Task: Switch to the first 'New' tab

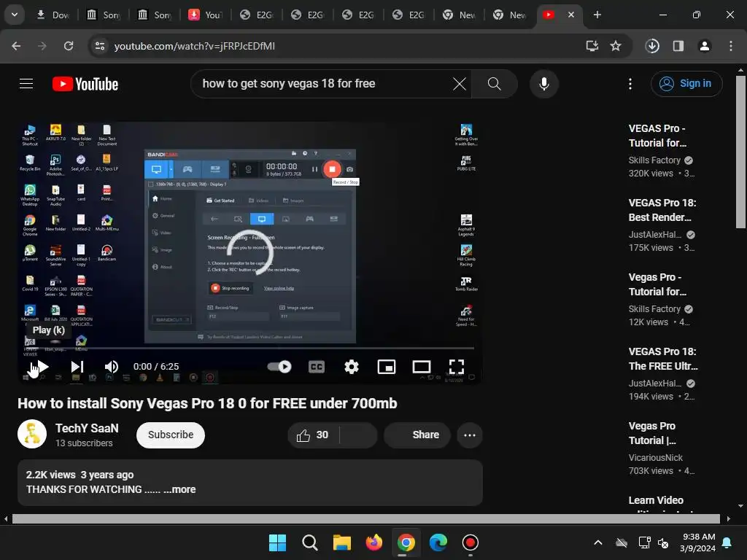Action: click(460, 15)
